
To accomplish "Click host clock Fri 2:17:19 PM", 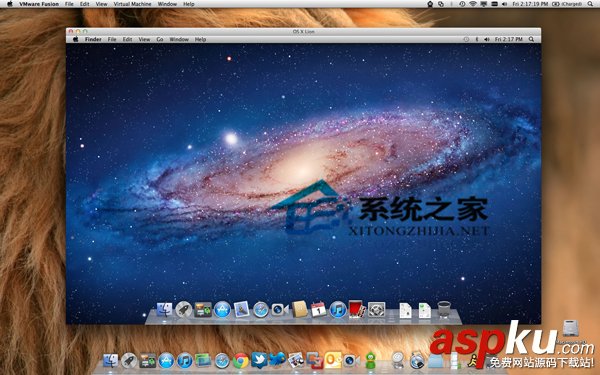I will point(530,4).
